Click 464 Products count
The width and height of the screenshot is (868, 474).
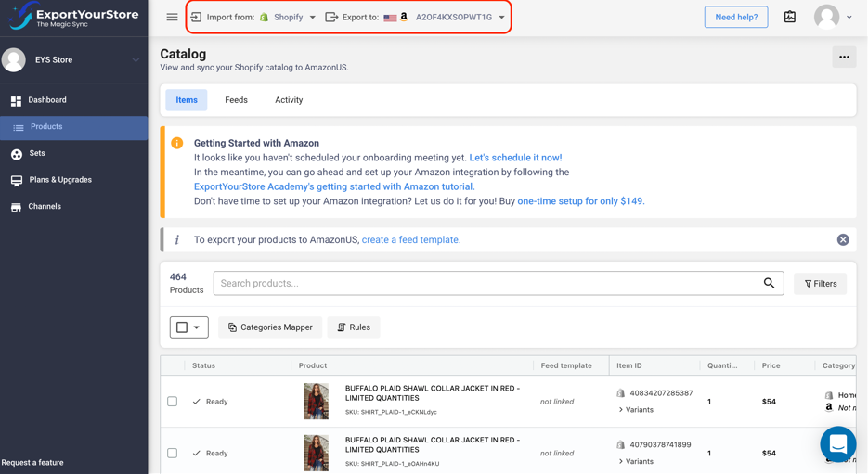point(187,283)
